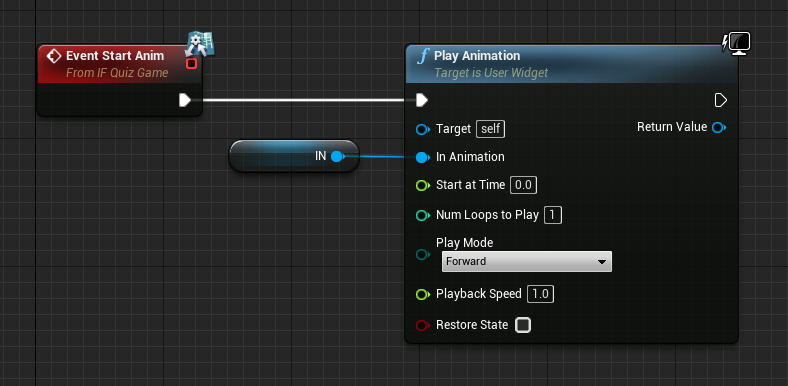This screenshot has height=386, width=788.
Task: Click the function icon on Play Animation header
Action: [423, 56]
